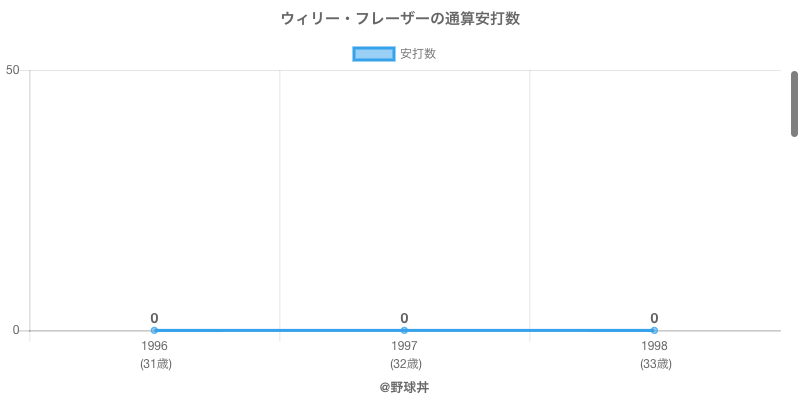Click the 1998 x-axis year label

tap(654, 346)
